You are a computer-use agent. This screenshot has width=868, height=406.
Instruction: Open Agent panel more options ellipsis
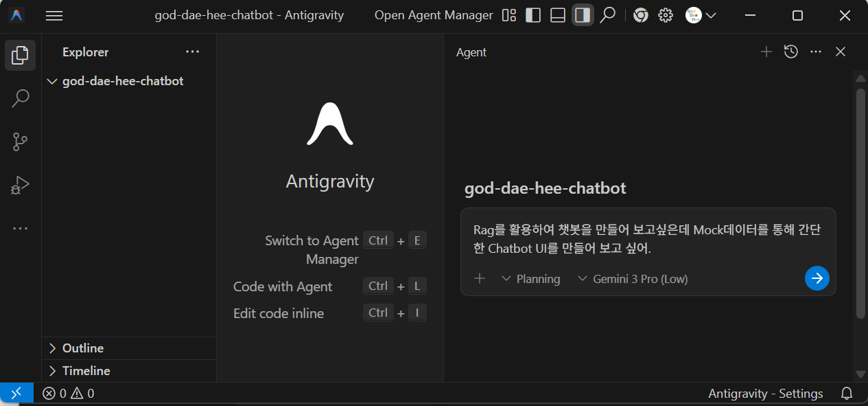tap(816, 52)
